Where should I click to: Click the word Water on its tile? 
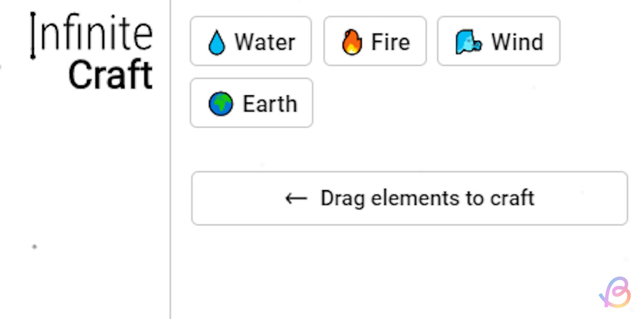point(265,42)
